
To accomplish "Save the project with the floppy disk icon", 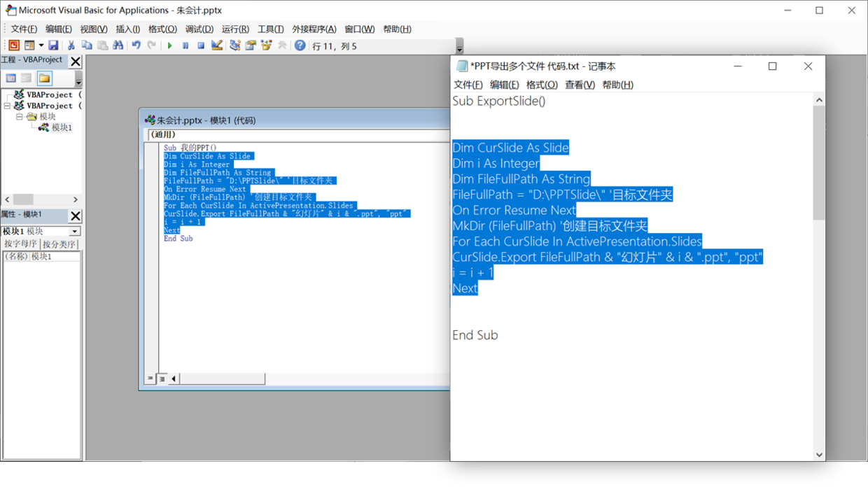I will (x=53, y=45).
